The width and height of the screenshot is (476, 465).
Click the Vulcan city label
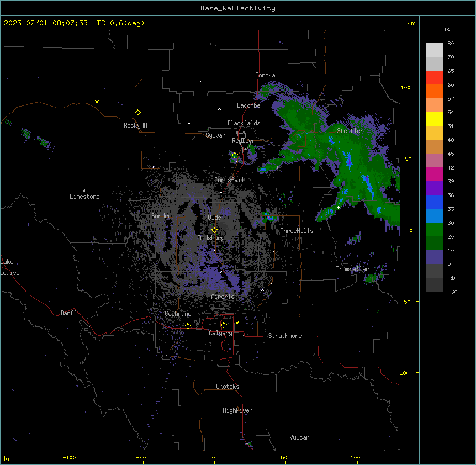(300, 437)
